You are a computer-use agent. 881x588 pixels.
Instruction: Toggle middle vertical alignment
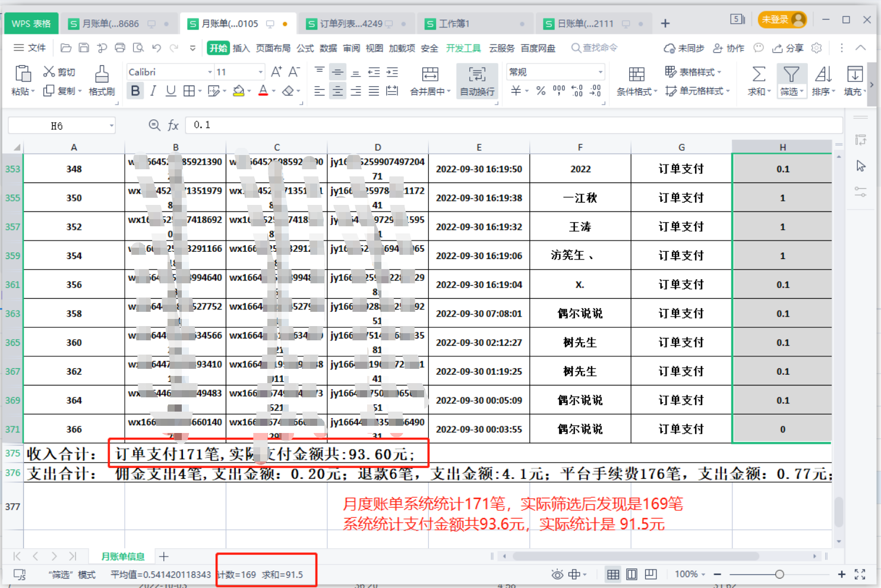[x=337, y=72]
